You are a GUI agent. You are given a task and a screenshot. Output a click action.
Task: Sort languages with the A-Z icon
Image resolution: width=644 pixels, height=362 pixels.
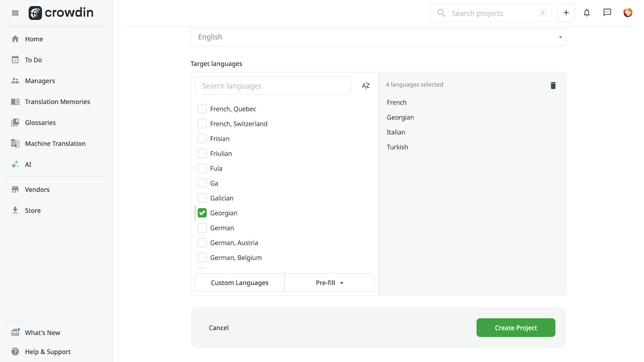(365, 86)
